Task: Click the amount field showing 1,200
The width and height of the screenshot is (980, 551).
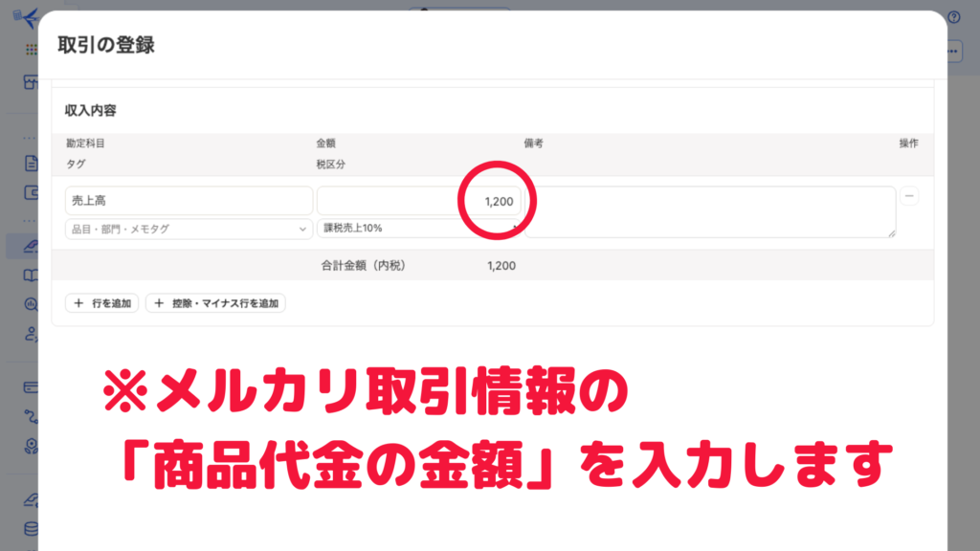Action: pyautogui.click(x=418, y=201)
